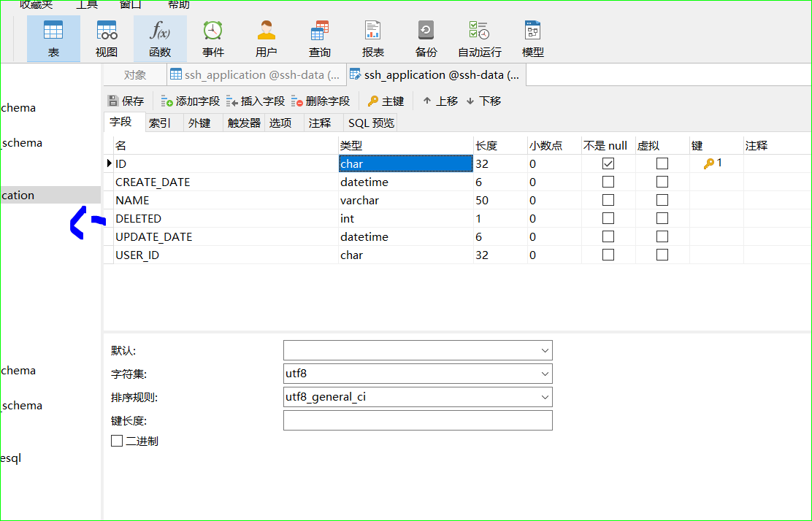
Task: Open the 报表 (Report) toolbar icon
Action: [x=373, y=39]
